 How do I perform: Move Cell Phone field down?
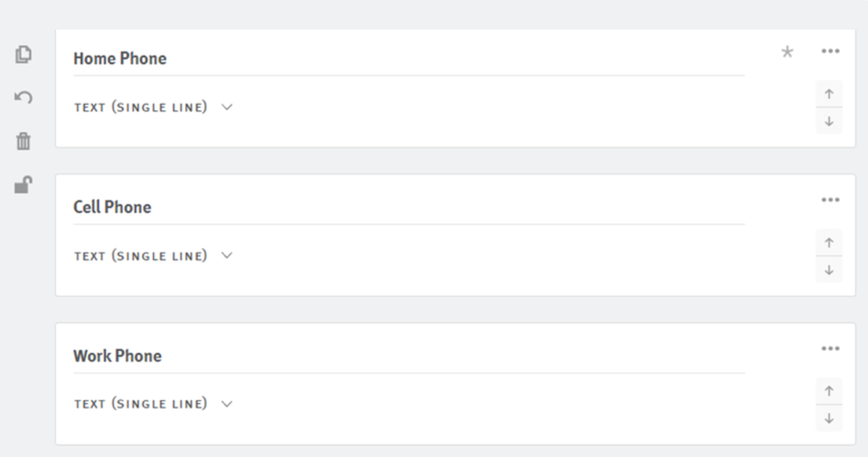829,270
